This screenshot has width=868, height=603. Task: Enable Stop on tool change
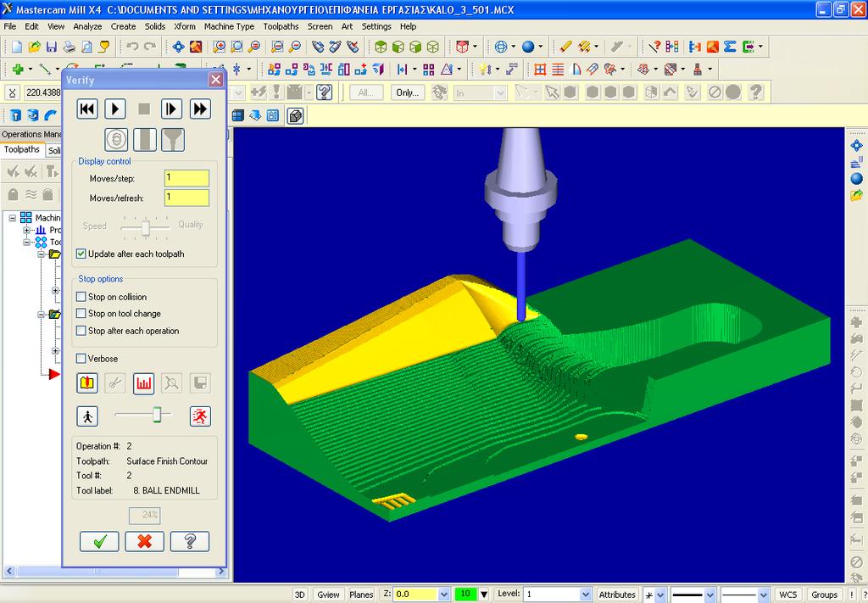click(x=81, y=314)
